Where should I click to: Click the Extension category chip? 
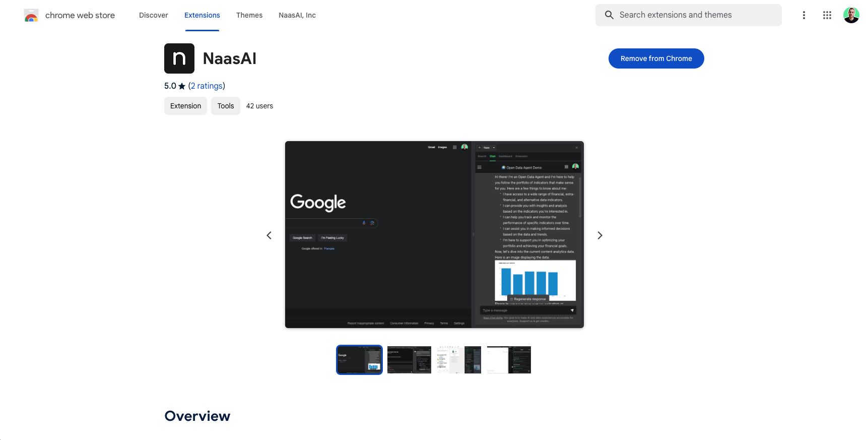(x=185, y=106)
